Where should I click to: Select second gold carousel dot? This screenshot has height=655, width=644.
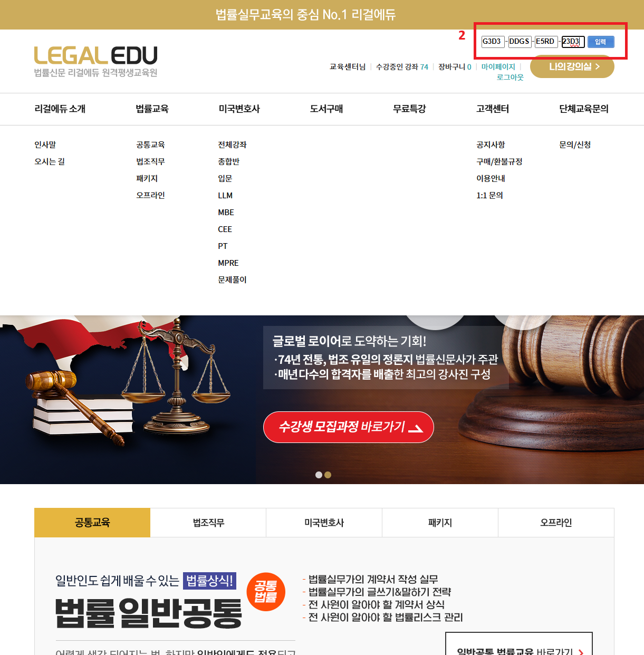pos(328,475)
